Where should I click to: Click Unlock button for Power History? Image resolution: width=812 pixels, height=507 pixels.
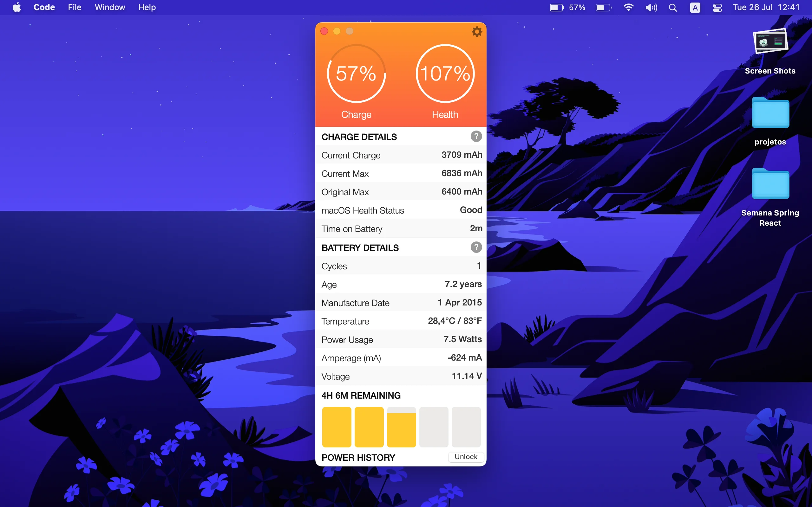[x=466, y=457]
